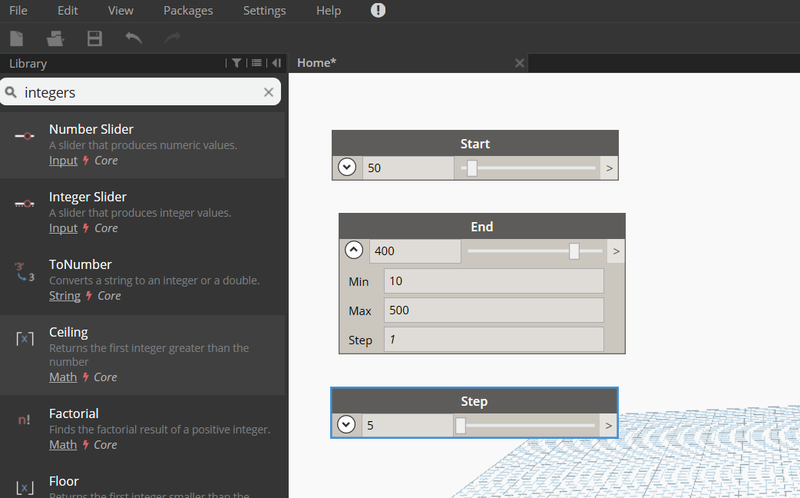Collapse the End slider settings chevron
The image size is (800, 498).
(x=354, y=250)
